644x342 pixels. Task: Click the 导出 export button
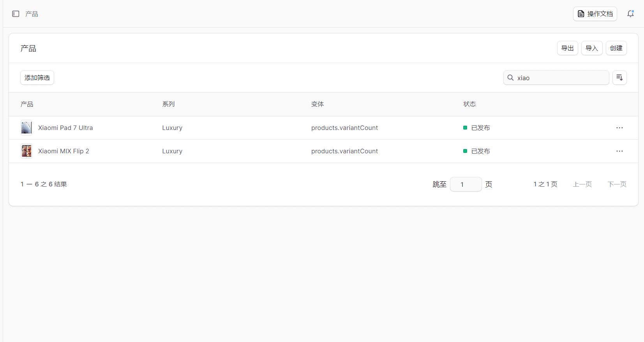[x=567, y=48]
